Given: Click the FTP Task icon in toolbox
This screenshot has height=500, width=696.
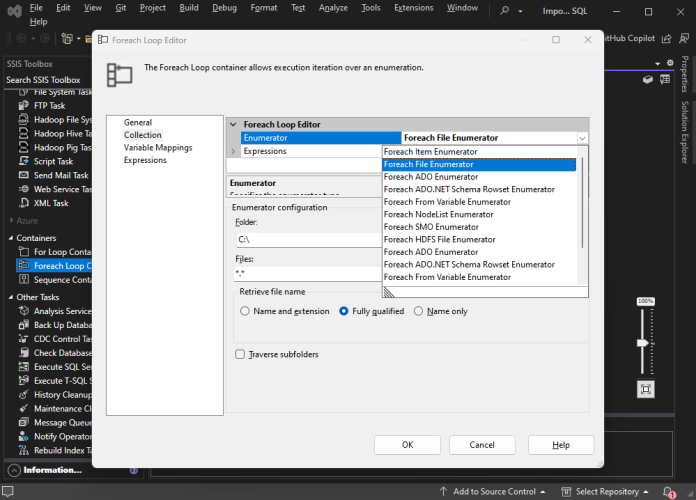Looking at the screenshot, I should coord(24,105).
